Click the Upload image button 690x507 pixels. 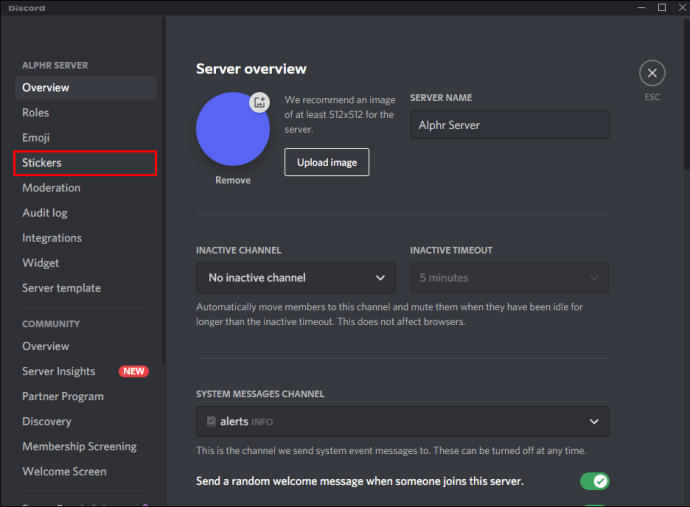[x=327, y=162]
